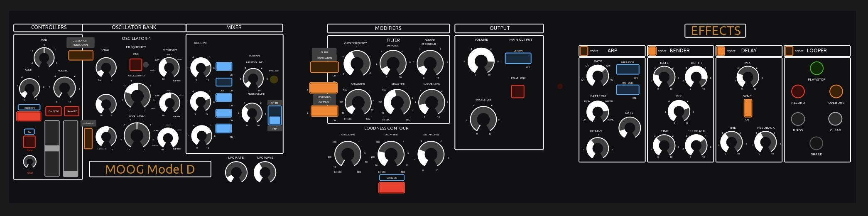The image size is (868, 216).
Task: Click the arp Octave knob
Action: pyautogui.click(x=597, y=147)
